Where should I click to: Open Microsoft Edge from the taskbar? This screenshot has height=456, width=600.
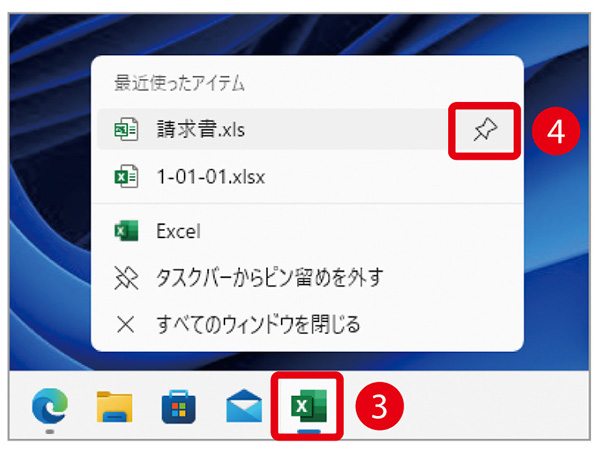click(x=48, y=406)
